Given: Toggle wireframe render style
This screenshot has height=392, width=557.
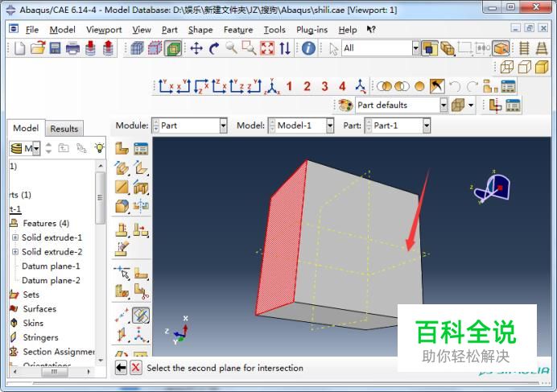Looking at the screenshot, I should tap(507, 67).
